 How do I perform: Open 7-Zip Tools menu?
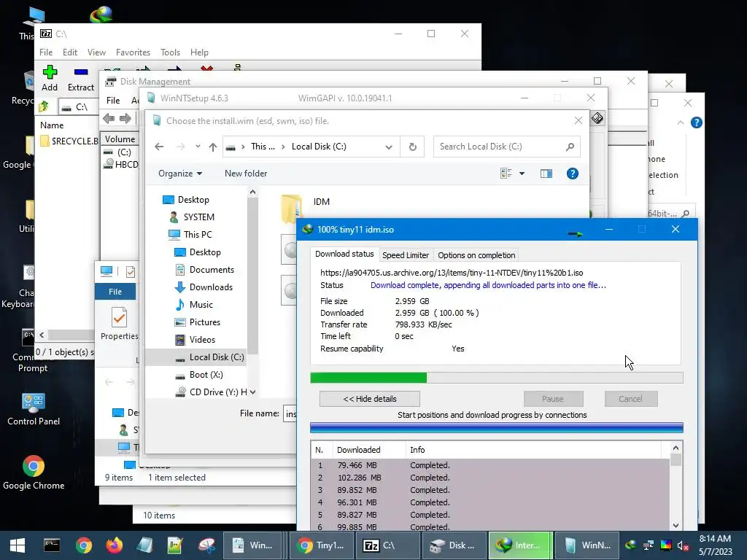pyautogui.click(x=170, y=52)
